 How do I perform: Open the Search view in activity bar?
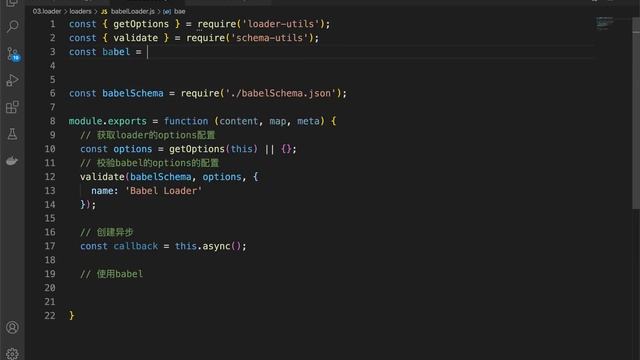click(x=12, y=27)
